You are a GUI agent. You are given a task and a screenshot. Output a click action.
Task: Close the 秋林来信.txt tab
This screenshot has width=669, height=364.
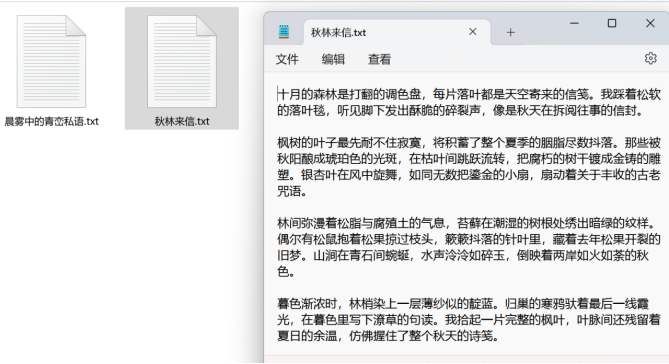click(473, 32)
